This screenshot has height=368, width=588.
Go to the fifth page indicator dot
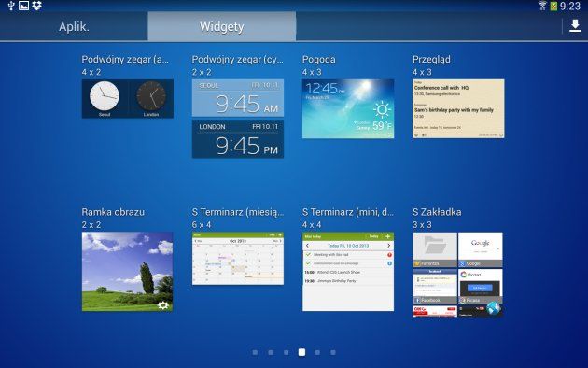tap(317, 352)
